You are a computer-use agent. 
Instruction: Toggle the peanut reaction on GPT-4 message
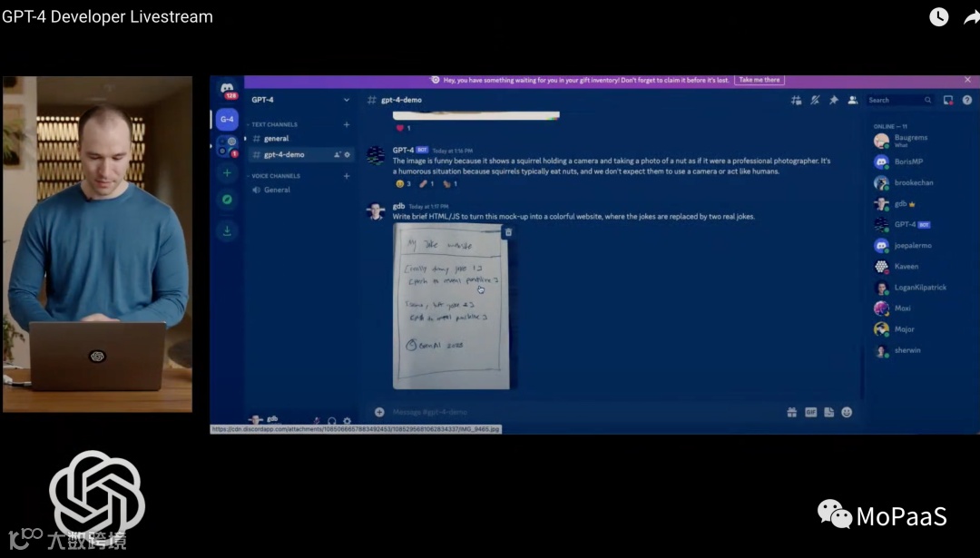[426, 183]
